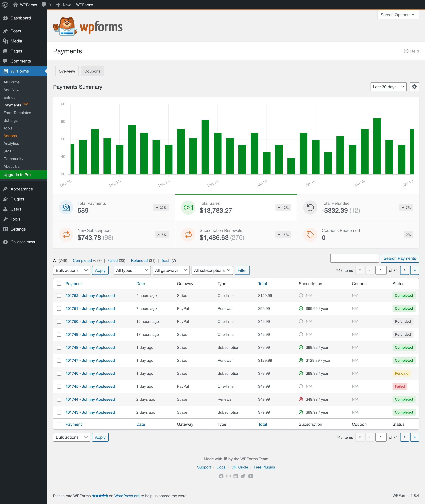Open the top Bulk actions dropdown
The width and height of the screenshot is (425, 504).
click(72, 270)
